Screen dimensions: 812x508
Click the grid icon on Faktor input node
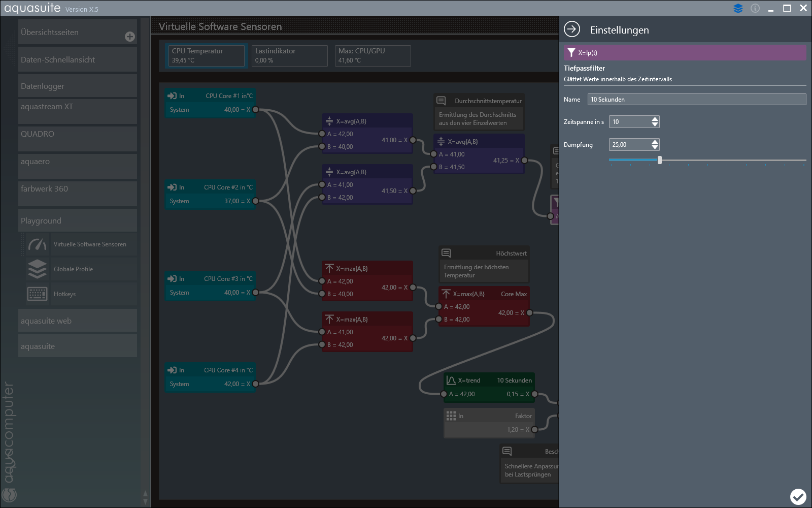[x=451, y=416]
